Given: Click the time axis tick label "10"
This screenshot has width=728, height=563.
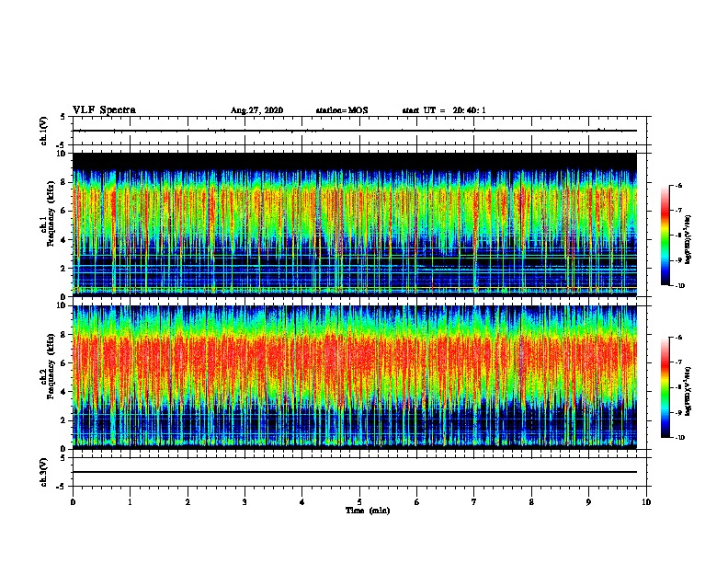Looking at the screenshot, I should [646, 502].
